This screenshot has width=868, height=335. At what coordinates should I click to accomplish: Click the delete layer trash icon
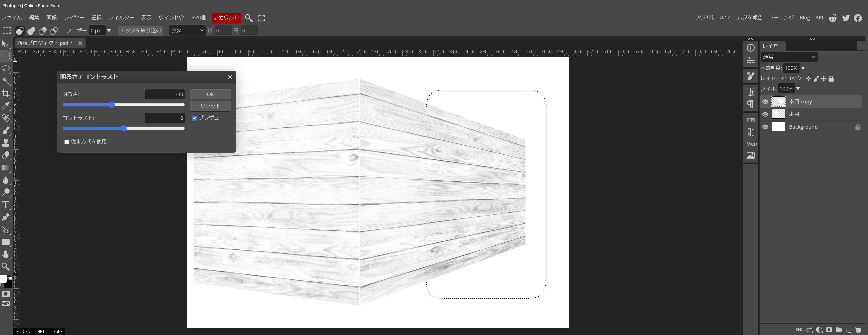click(858, 330)
